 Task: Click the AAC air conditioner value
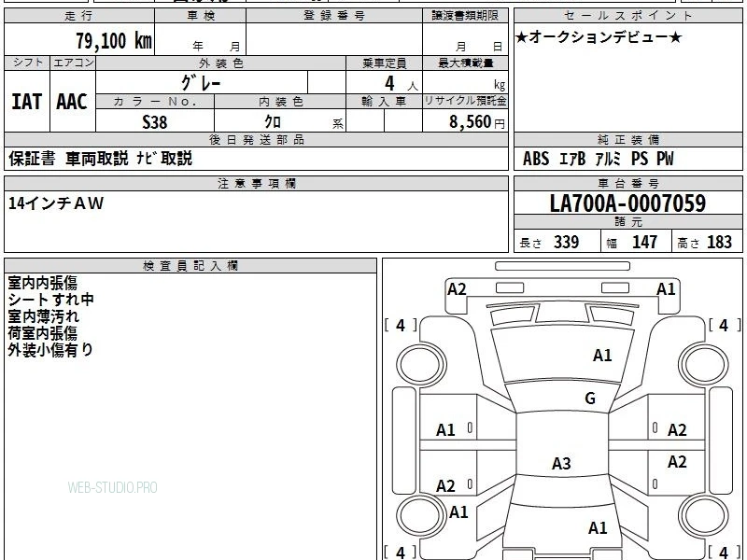coord(72,102)
